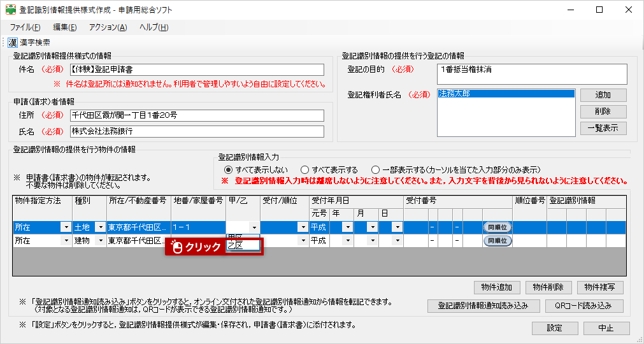Click the 物件複写 button
The image size is (644, 344).
pyautogui.click(x=600, y=287)
